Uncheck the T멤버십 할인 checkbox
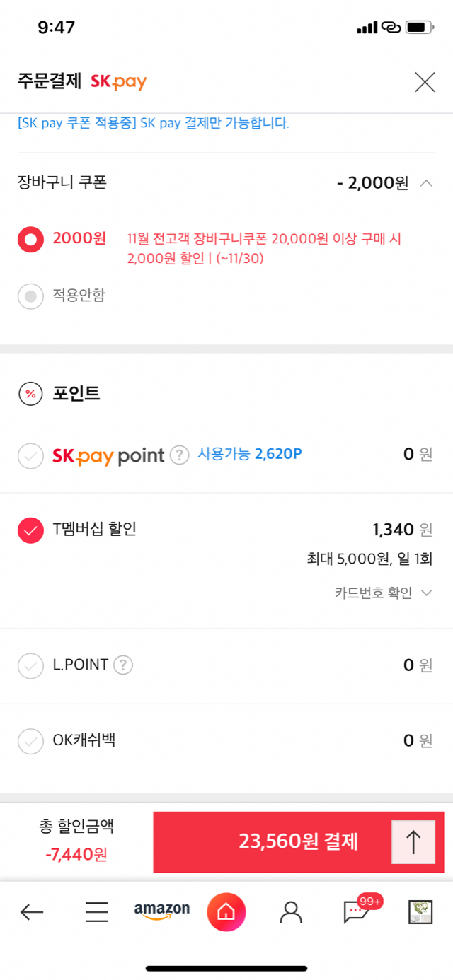Viewport: 453px width, 980px height. (30, 530)
